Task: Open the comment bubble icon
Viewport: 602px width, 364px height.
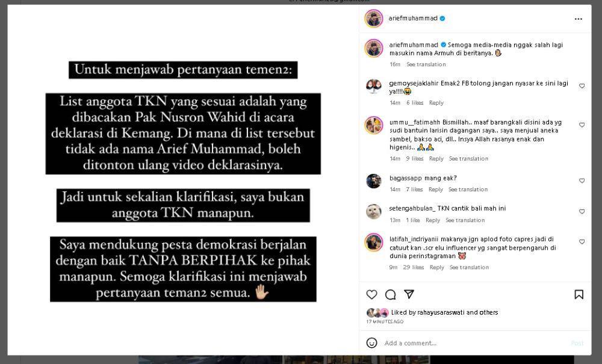Action: (391, 294)
